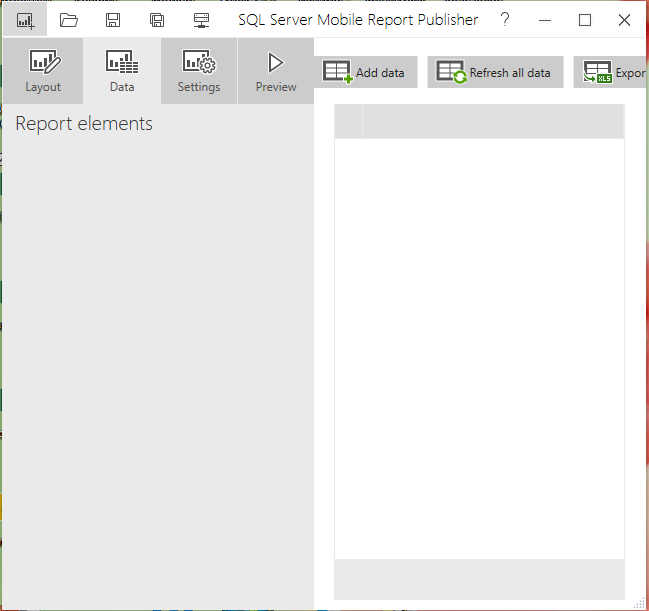Select the Data tab

(122, 71)
